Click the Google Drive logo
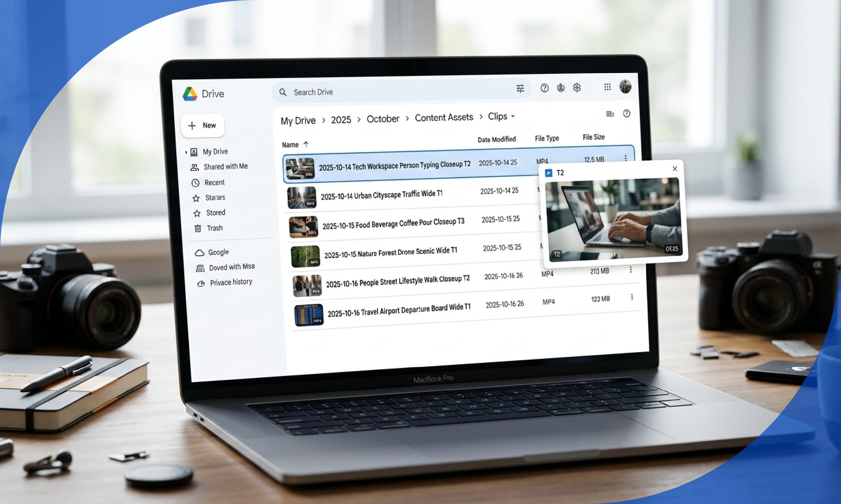Image resolution: width=841 pixels, height=504 pixels. [x=190, y=94]
